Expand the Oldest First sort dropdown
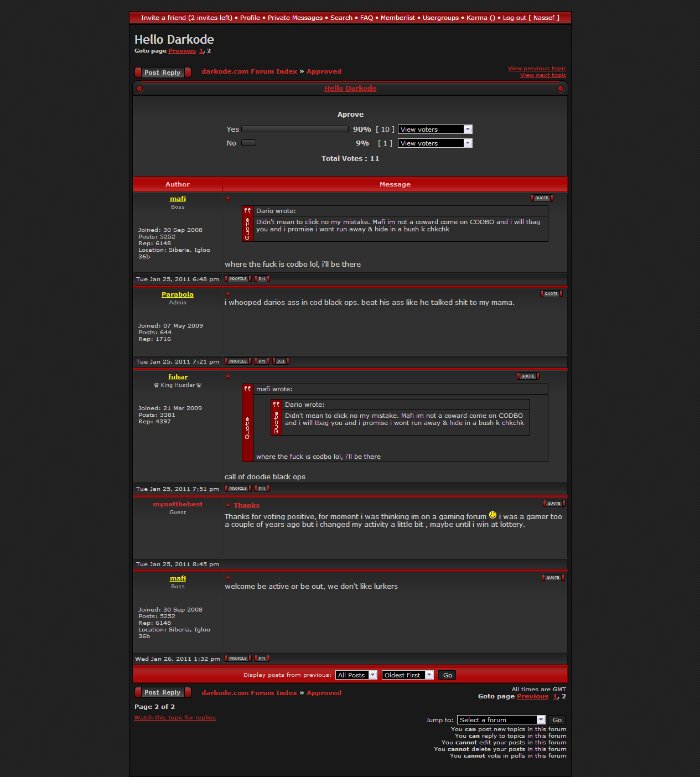Image resolution: width=700 pixels, height=777 pixels. [x=407, y=675]
